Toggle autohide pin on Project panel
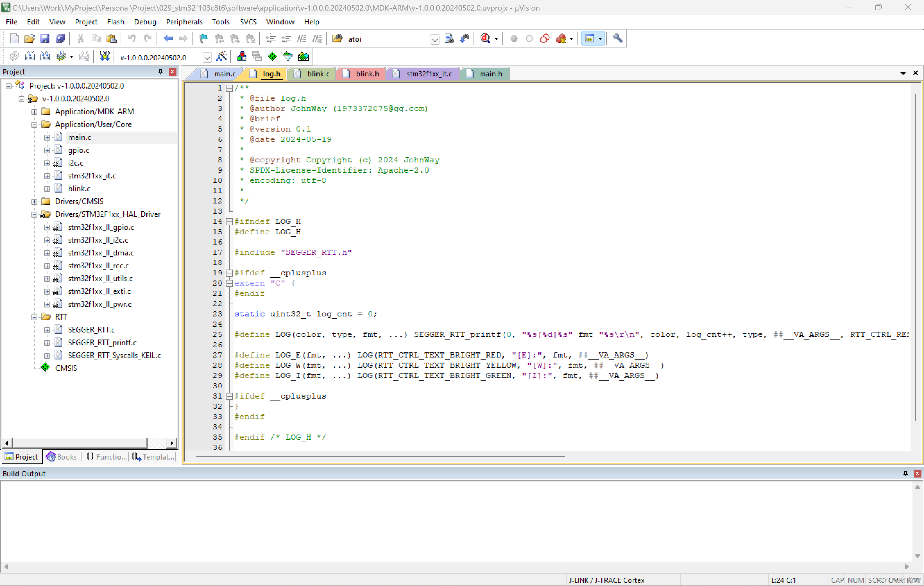 point(160,72)
